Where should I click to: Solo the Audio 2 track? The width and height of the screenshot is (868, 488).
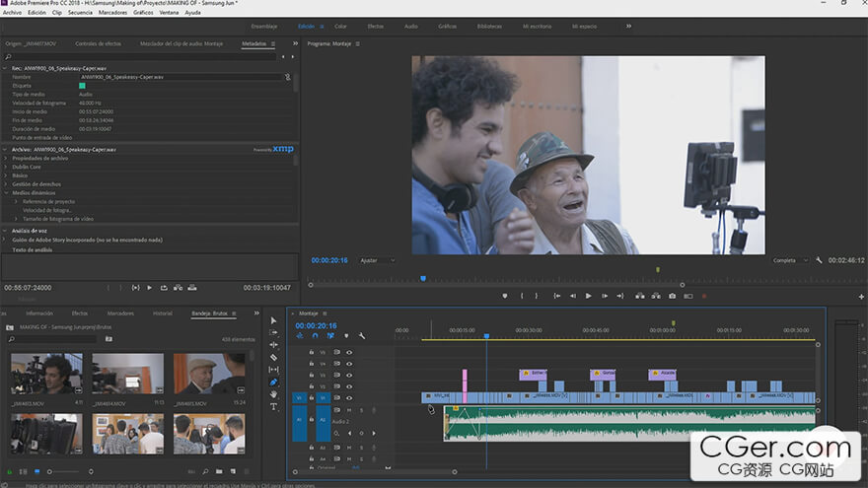[362, 410]
